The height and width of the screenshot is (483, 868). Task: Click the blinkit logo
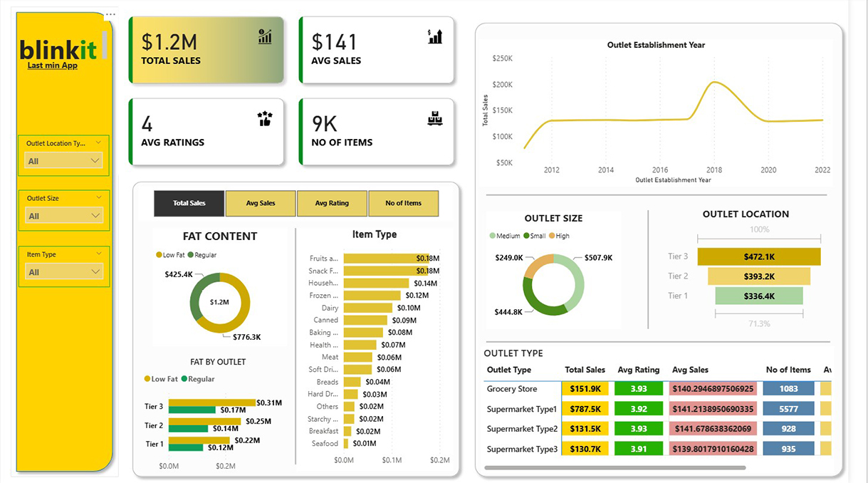pyautogui.click(x=58, y=50)
